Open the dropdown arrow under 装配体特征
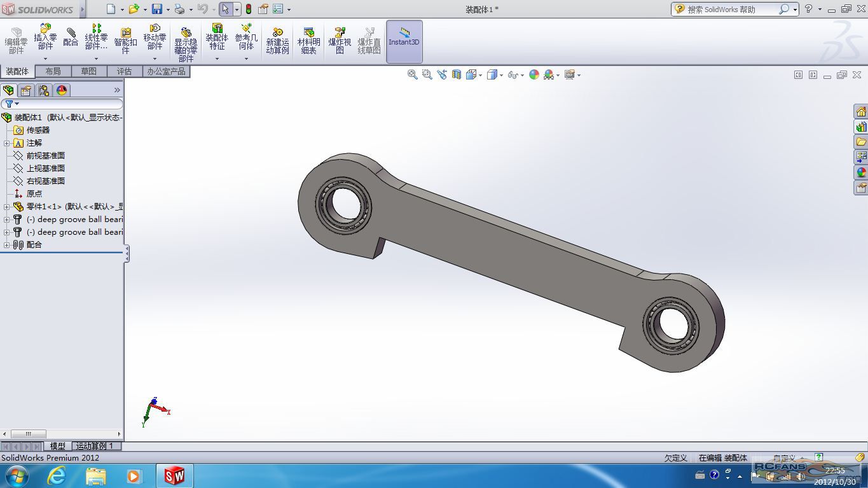Screen dimensions: 868x488 point(217,59)
